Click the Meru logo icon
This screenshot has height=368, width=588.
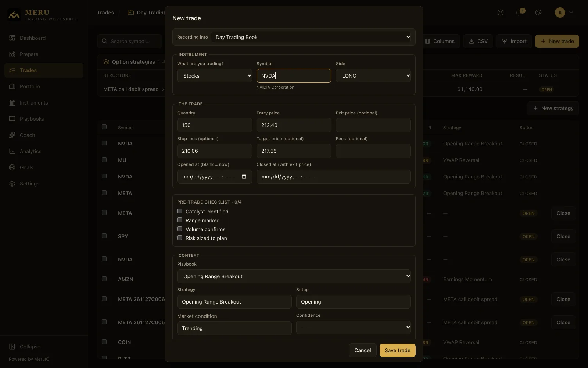pos(14,15)
